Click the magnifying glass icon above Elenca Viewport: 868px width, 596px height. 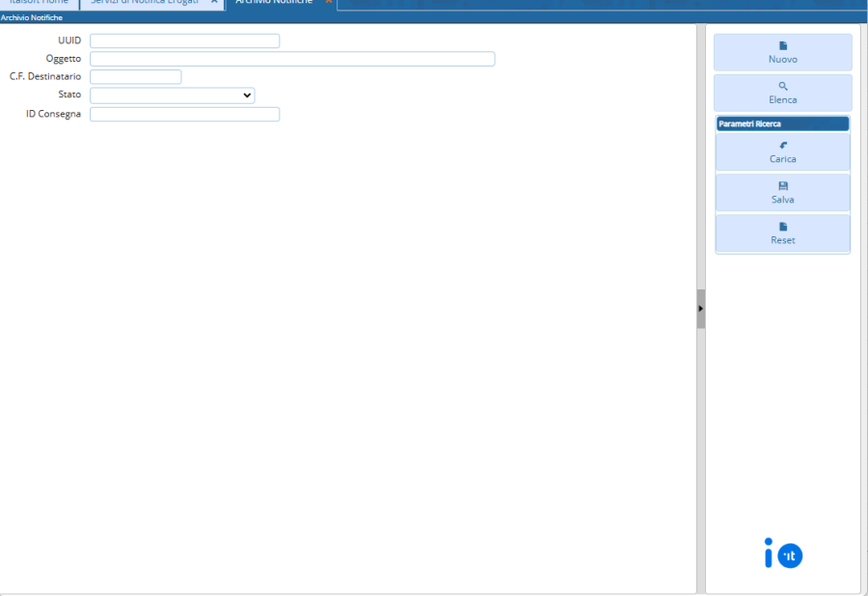783,86
